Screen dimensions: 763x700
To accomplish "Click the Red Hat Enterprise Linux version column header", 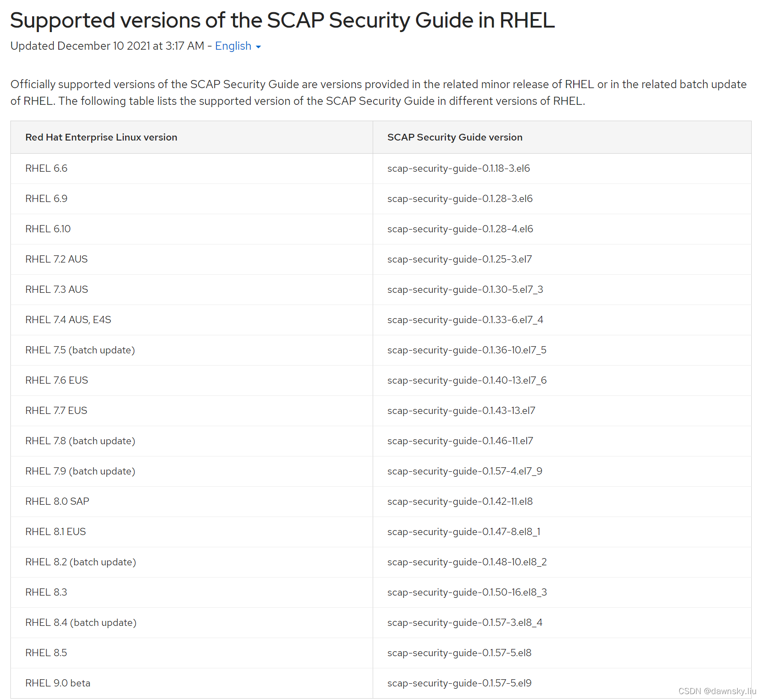I will pyautogui.click(x=101, y=137).
